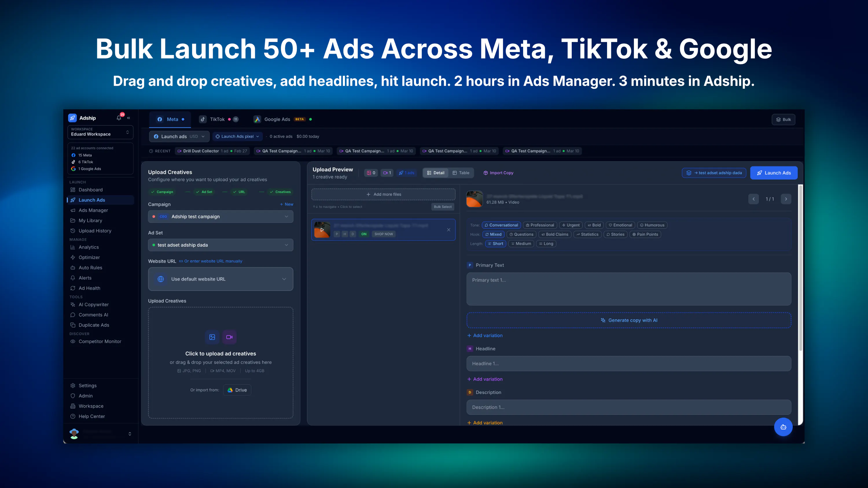Switch to the Meta tab

pyautogui.click(x=170, y=119)
